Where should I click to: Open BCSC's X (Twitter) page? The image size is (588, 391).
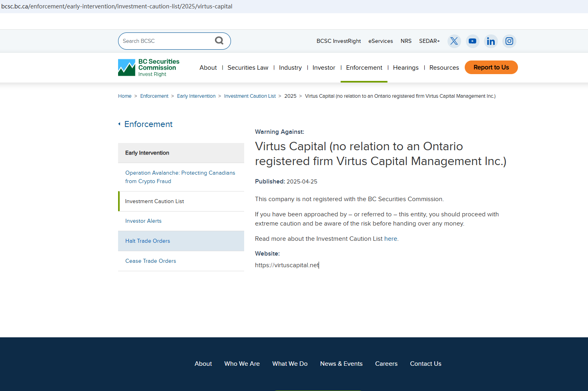coord(454,41)
